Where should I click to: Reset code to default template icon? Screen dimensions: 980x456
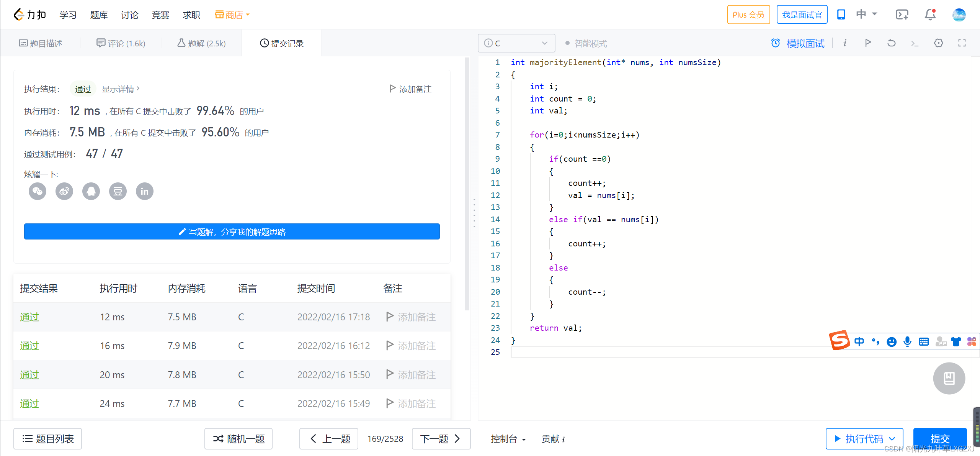(x=891, y=43)
